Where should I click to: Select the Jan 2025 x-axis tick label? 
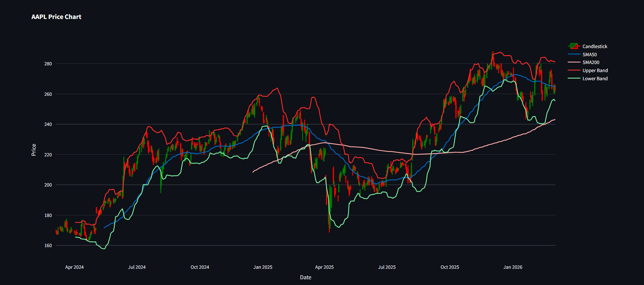pos(263,267)
